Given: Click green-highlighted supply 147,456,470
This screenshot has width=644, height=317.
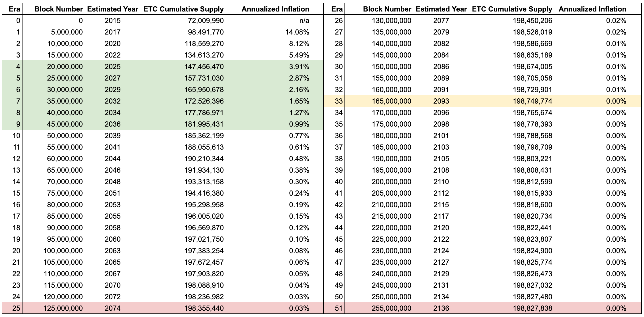Looking at the screenshot, I should (x=204, y=67).
